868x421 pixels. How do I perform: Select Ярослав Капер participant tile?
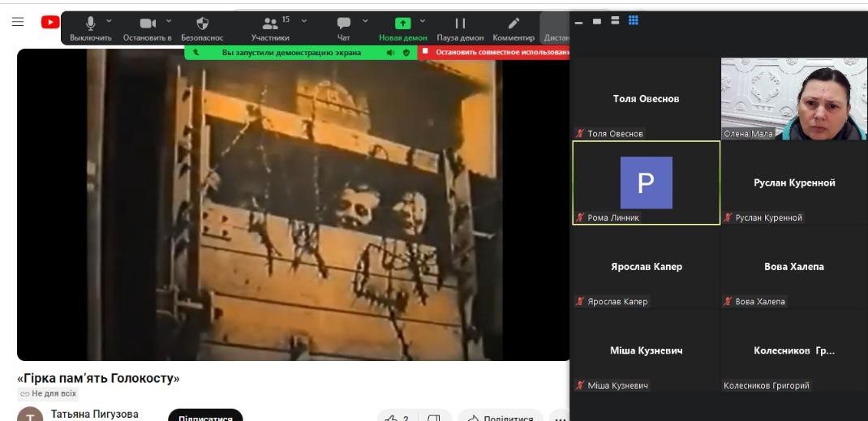click(646, 267)
